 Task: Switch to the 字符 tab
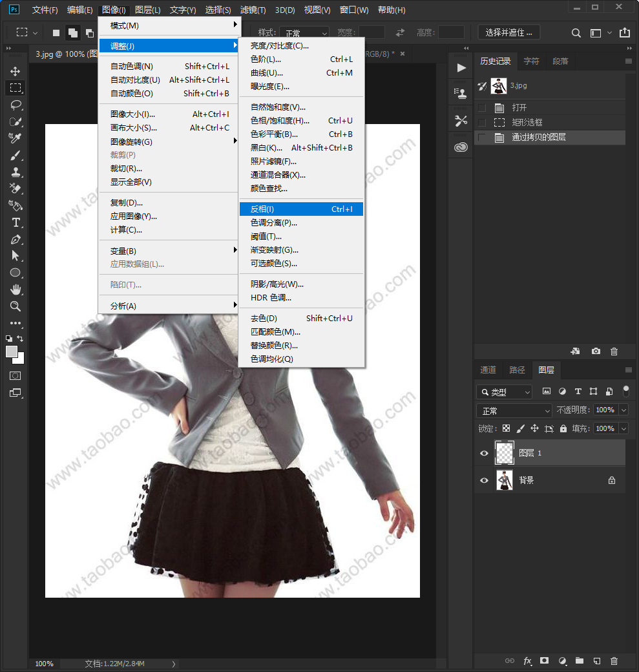pyautogui.click(x=532, y=61)
